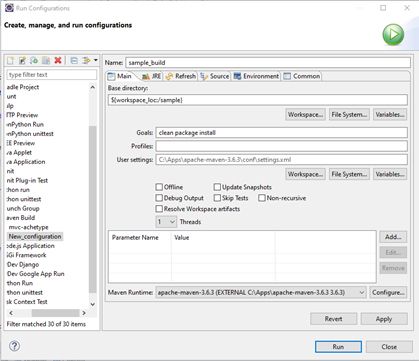This screenshot has width=419, height=361.
Task: Open the help question mark icon
Action: 14,346
